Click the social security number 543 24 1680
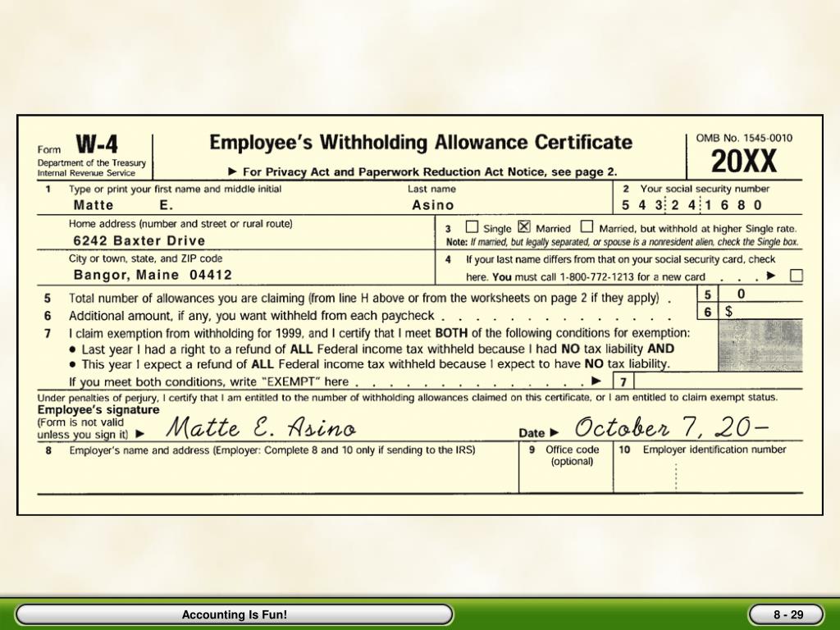The height and width of the screenshot is (630, 840). (692, 205)
